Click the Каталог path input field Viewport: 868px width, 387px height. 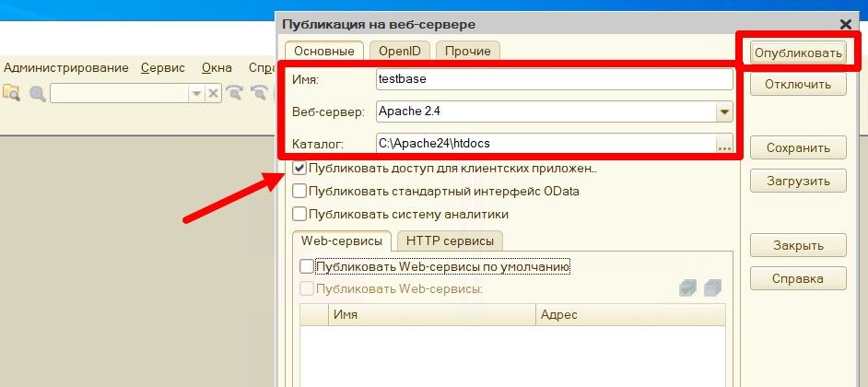click(x=545, y=144)
